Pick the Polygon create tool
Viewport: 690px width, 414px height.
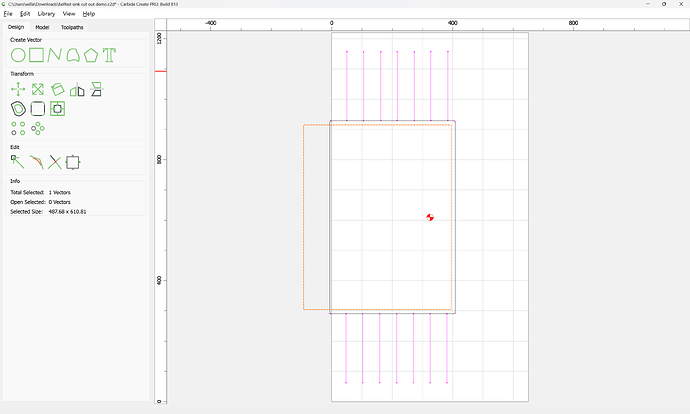click(91, 55)
